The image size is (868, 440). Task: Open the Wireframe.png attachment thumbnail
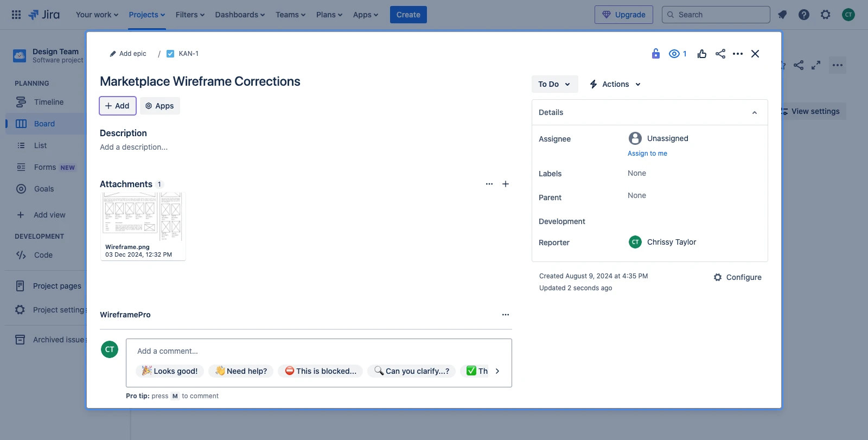[143, 226]
